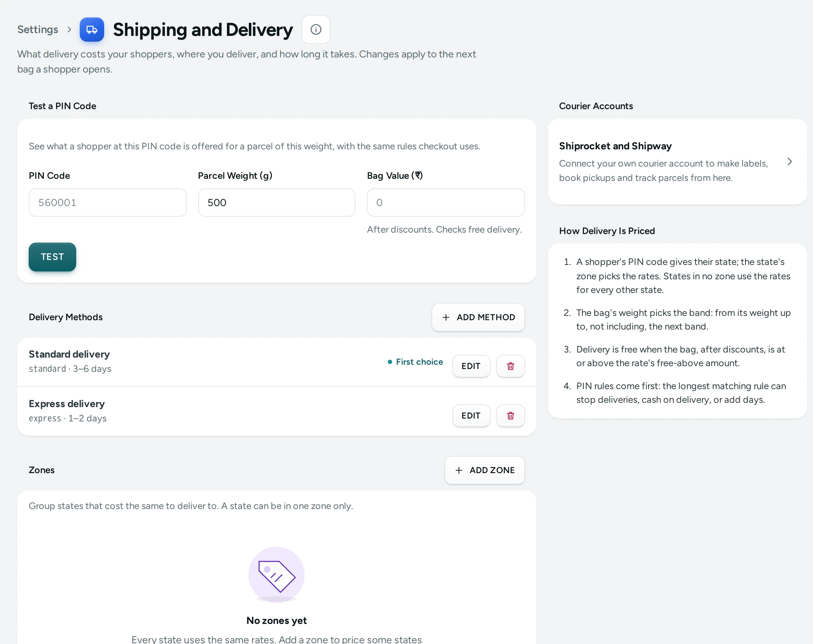813x644 pixels.
Task: Click the 'After discounts. Checks free delivery.' hint
Action: 444,229
